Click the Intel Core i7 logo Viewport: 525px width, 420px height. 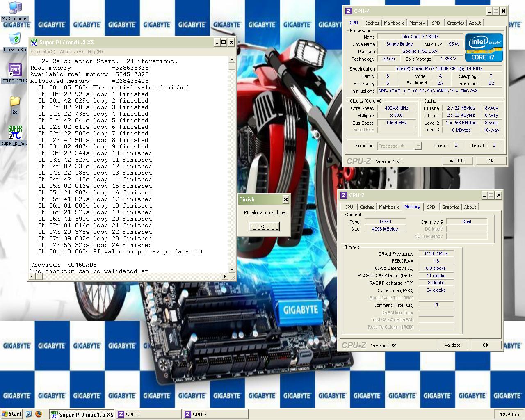(484, 47)
